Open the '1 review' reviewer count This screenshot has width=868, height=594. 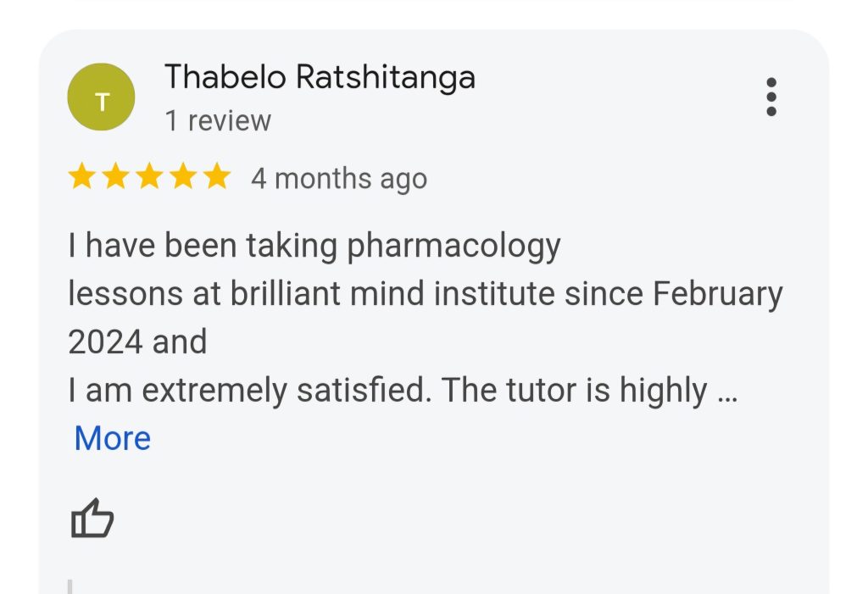point(218,121)
